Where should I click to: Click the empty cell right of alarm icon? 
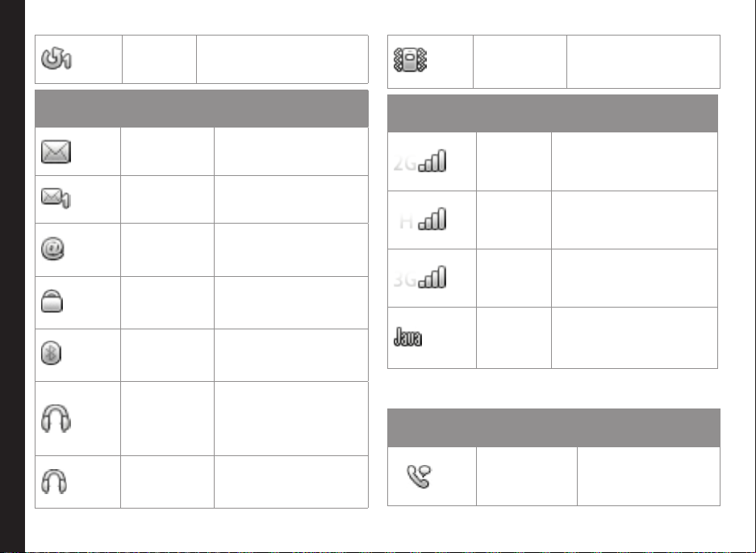159,60
